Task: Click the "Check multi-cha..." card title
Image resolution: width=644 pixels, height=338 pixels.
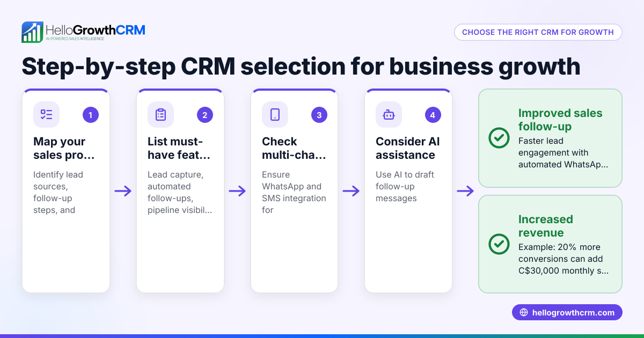Action: point(294,148)
